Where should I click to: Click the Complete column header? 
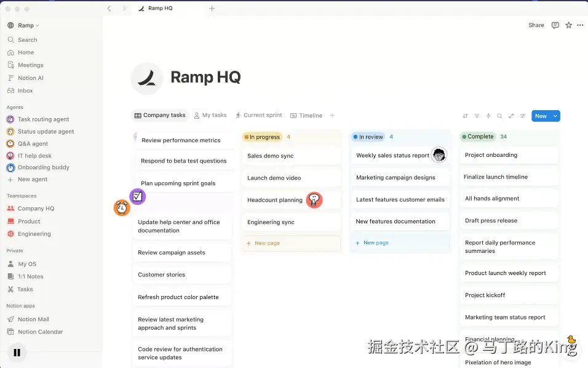(478, 137)
